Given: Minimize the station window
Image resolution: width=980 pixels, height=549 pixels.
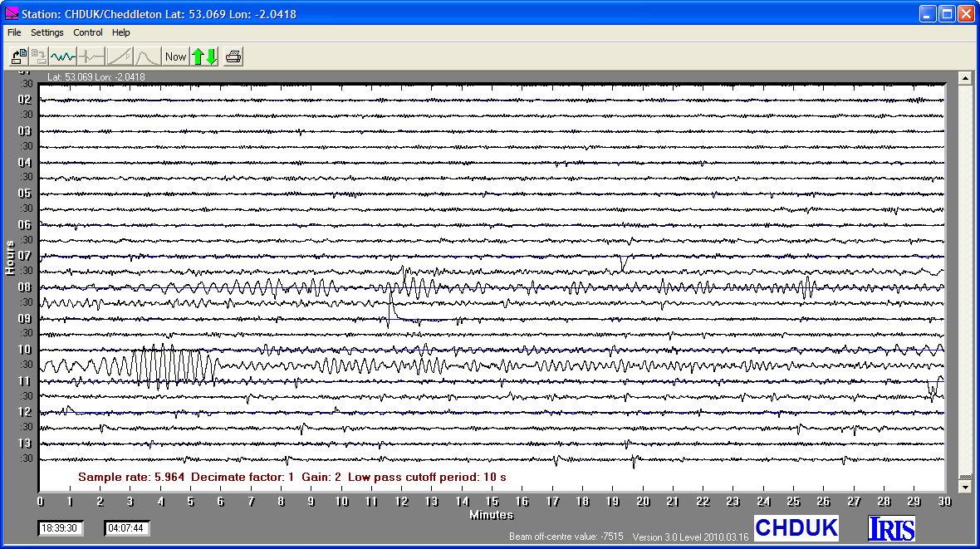Looking at the screenshot, I should tap(928, 14).
